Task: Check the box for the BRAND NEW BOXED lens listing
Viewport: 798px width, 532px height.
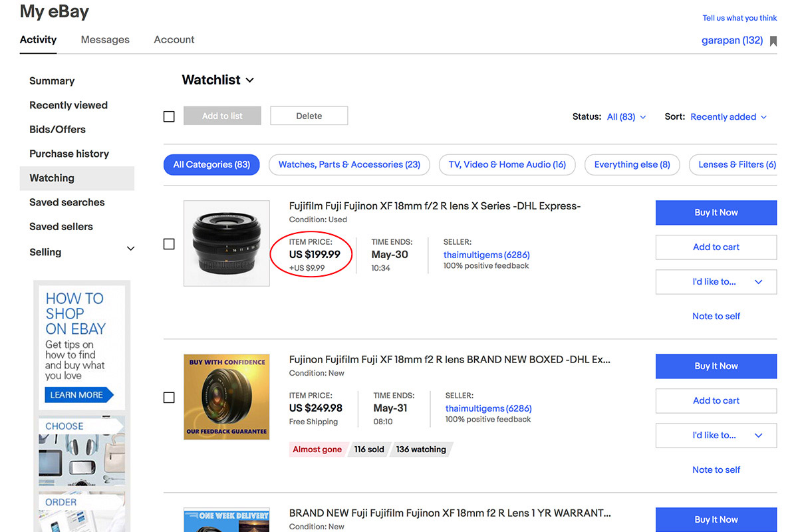Action: point(169,398)
